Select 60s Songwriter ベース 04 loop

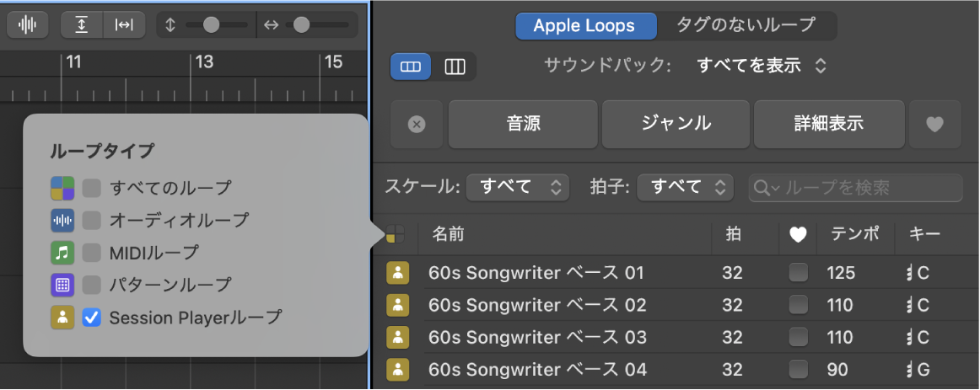pyautogui.click(x=537, y=370)
